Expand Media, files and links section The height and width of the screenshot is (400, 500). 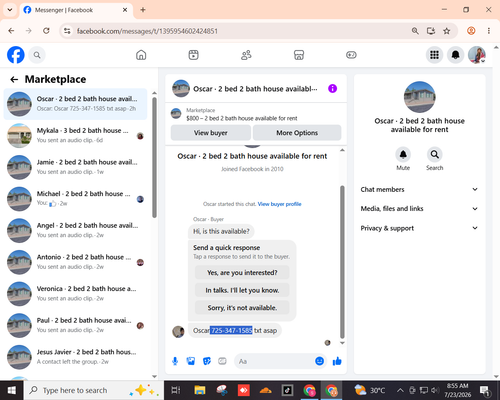[419, 209]
